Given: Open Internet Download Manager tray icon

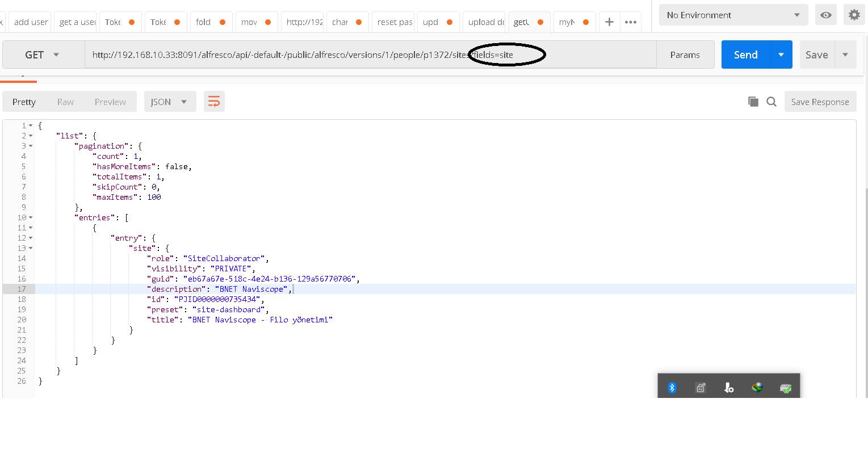Looking at the screenshot, I should (757, 388).
